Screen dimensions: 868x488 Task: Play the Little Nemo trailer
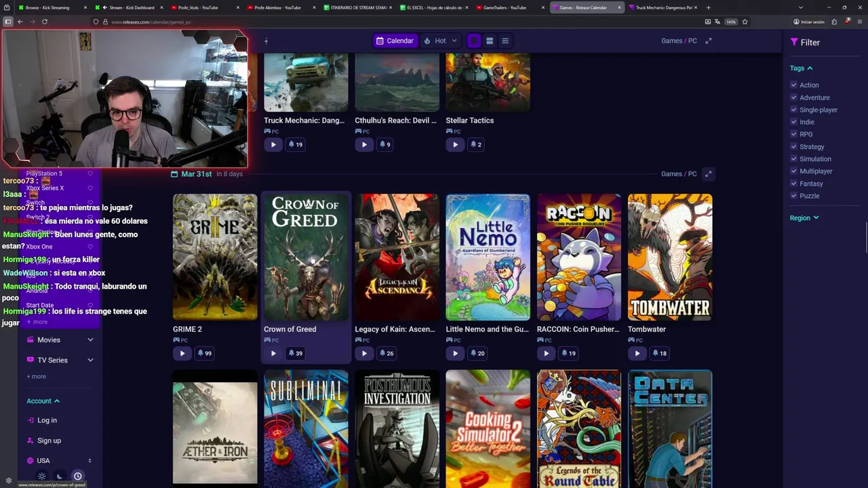[x=455, y=353]
